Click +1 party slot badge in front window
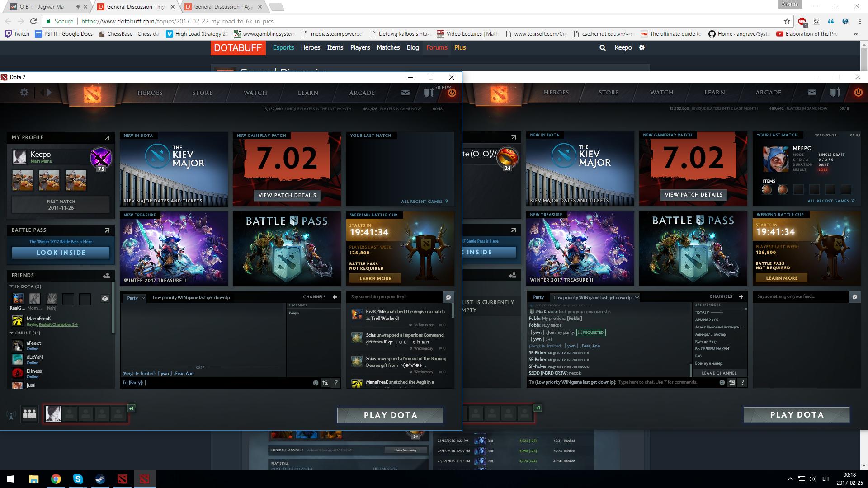 coord(131,408)
